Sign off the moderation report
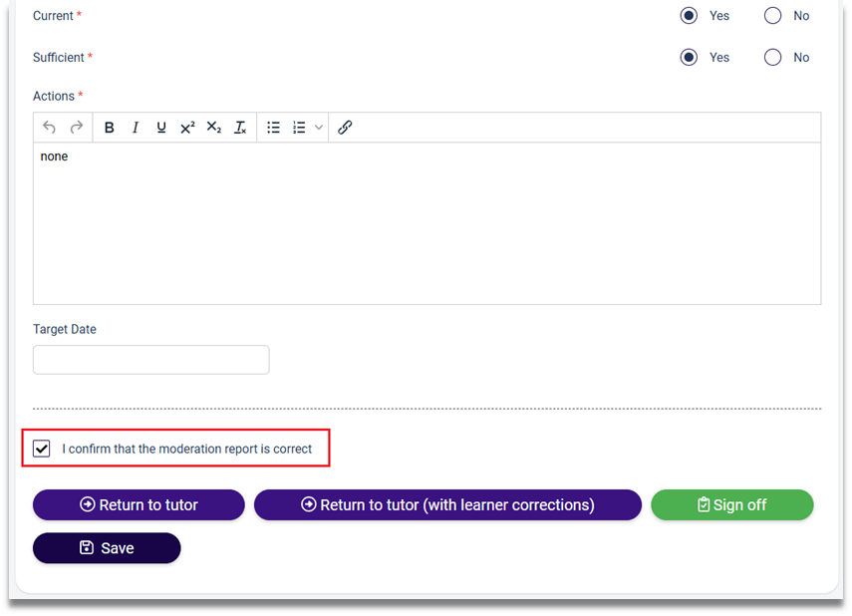This screenshot has height=616, width=852. pyautogui.click(x=732, y=505)
